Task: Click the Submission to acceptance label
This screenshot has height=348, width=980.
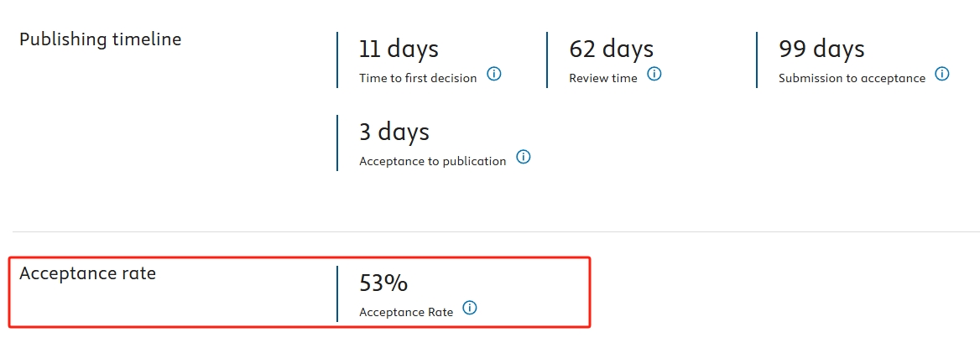Action: [852, 78]
